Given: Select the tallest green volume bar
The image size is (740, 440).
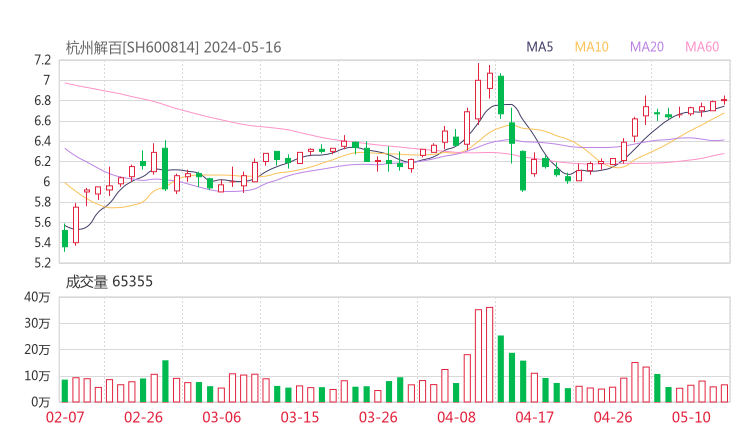Looking at the screenshot, I should tap(501, 369).
